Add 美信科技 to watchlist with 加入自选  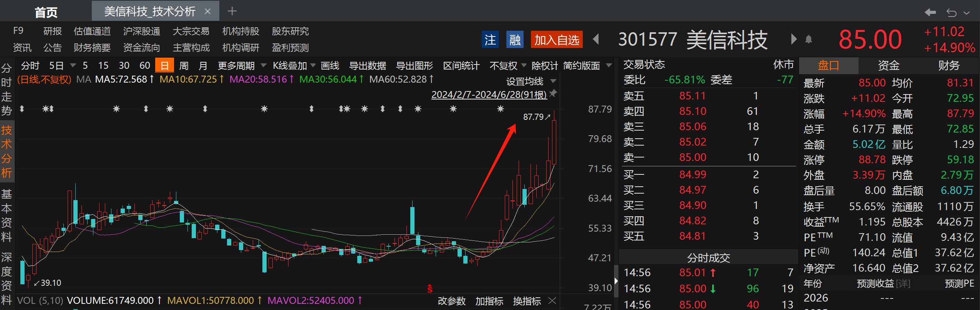click(x=557, y=40)
